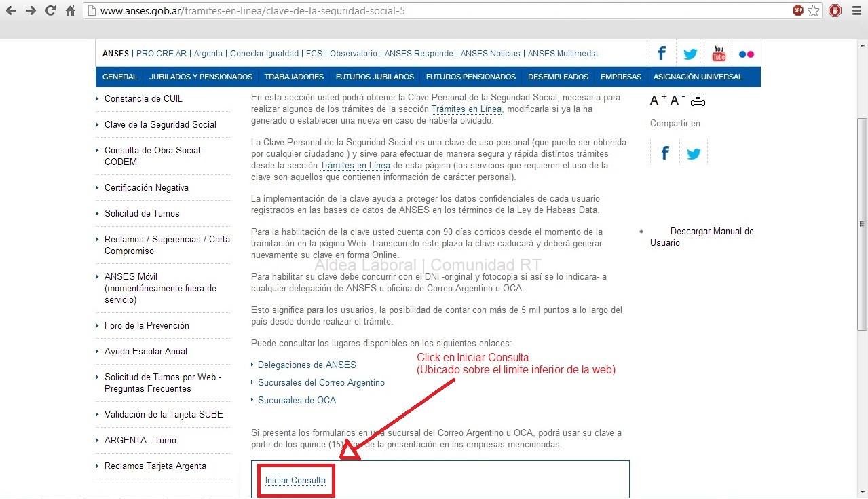The image size is (868, 499).
Task: Open the Chrome hamburger menu
Action: (x=856, y=11)
